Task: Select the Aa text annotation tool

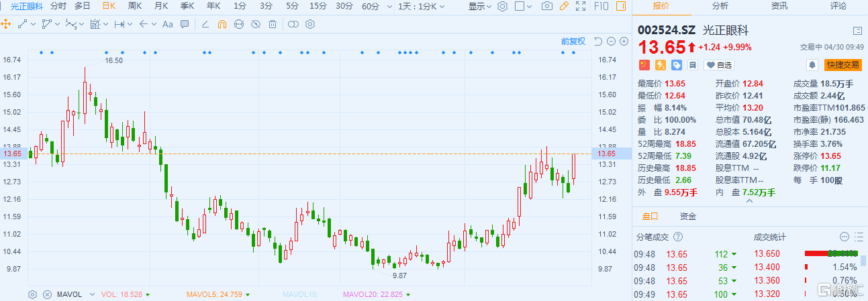Action: pos(168,24)
